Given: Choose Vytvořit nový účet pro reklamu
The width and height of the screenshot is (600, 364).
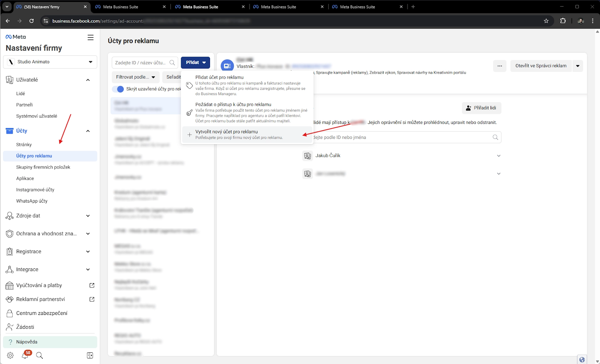Looking at the screenshot, I should click(x=247, y=135).
